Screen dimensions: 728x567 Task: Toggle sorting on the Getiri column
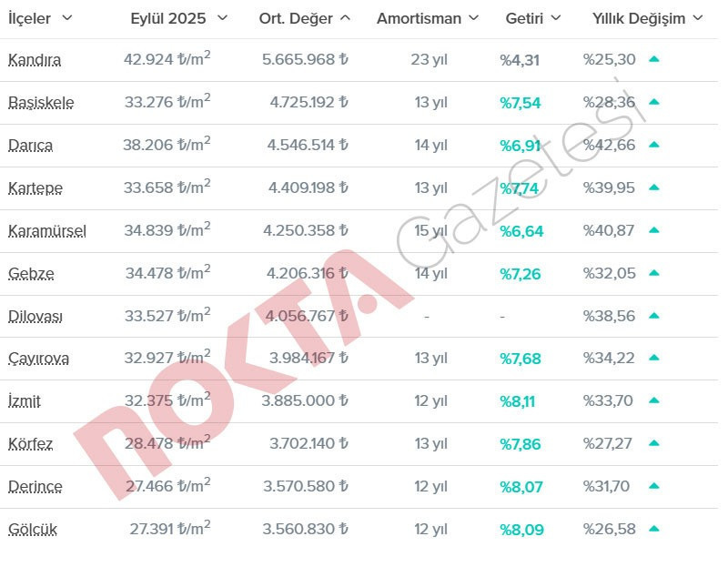[x=558, y=17]
